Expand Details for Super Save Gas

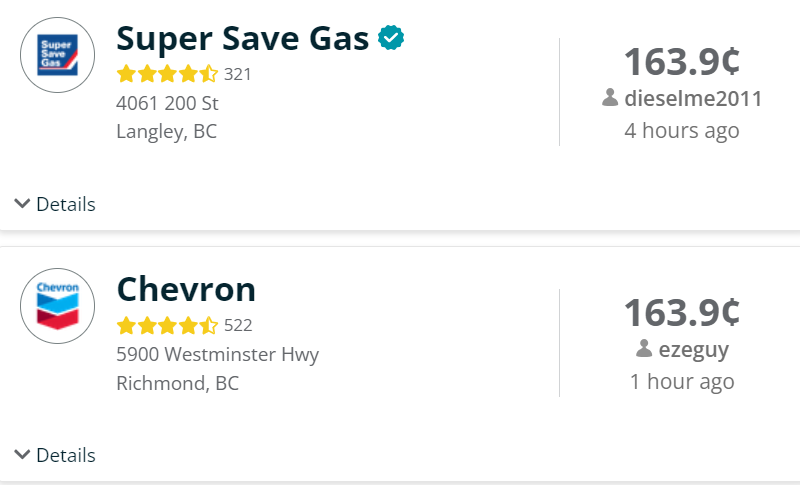point(55,204)
